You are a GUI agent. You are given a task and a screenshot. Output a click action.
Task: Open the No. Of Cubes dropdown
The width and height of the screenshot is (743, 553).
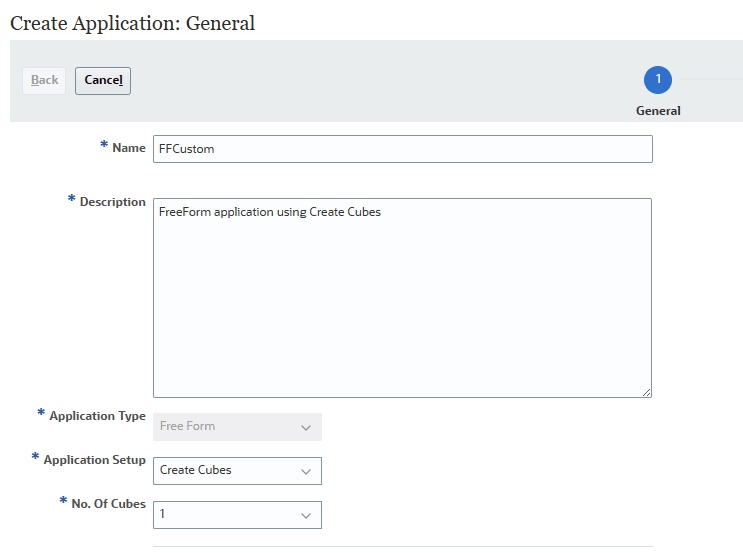(x=237, y=515)
